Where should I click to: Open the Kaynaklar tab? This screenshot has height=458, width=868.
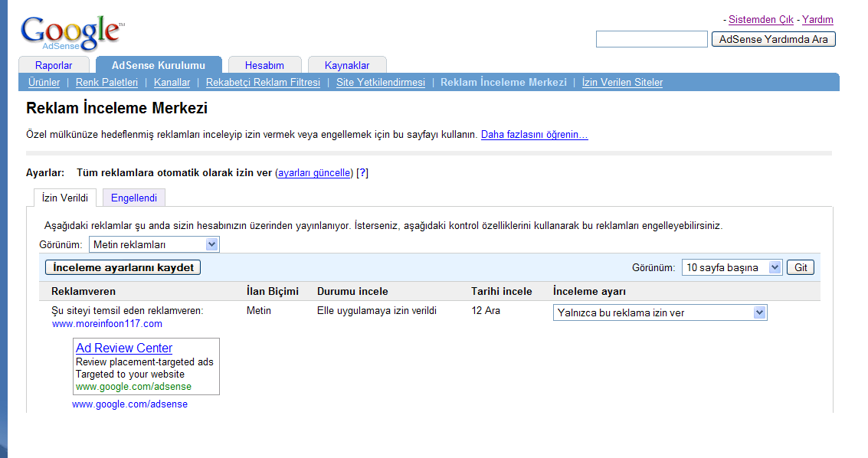tap(347, 64)
